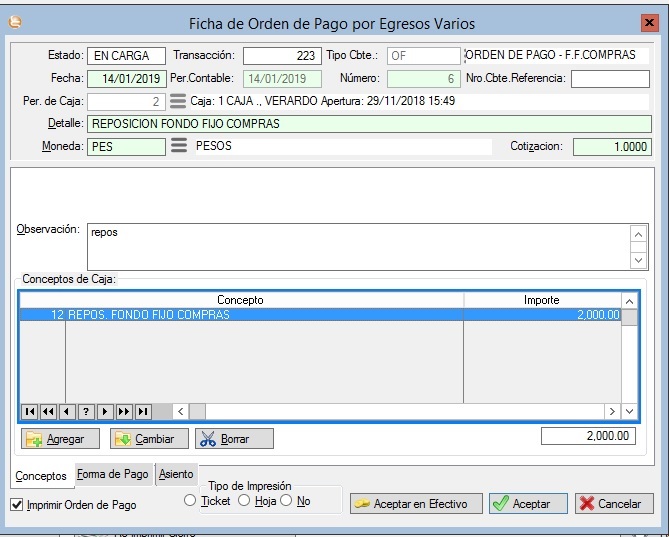Select No print type option
The width and height of the screenshot is (669, 537).
pos(286,501)
